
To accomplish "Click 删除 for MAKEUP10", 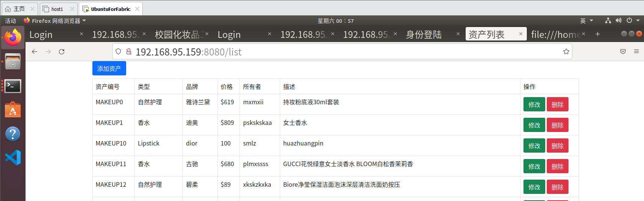I will 558,145.
